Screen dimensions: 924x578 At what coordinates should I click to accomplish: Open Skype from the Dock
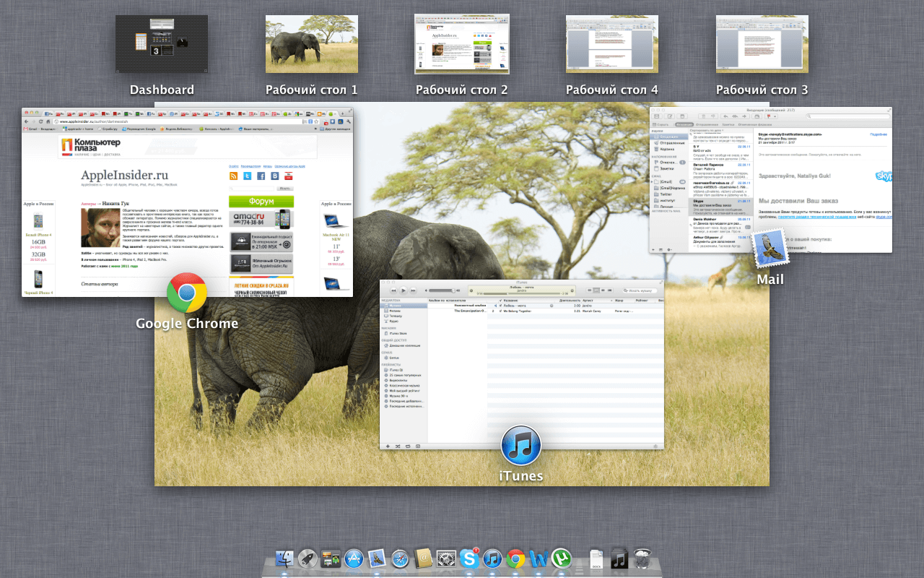point(469,558)
